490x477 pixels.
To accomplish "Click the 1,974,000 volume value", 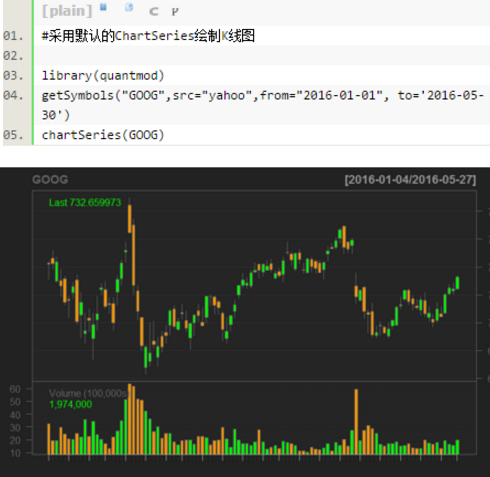I will [71, 404].
